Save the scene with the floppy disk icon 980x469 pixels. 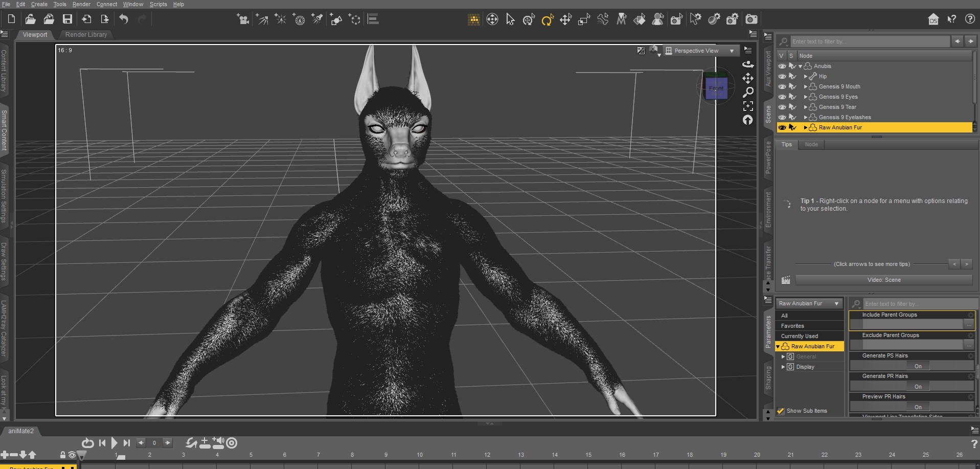point(67,19)
